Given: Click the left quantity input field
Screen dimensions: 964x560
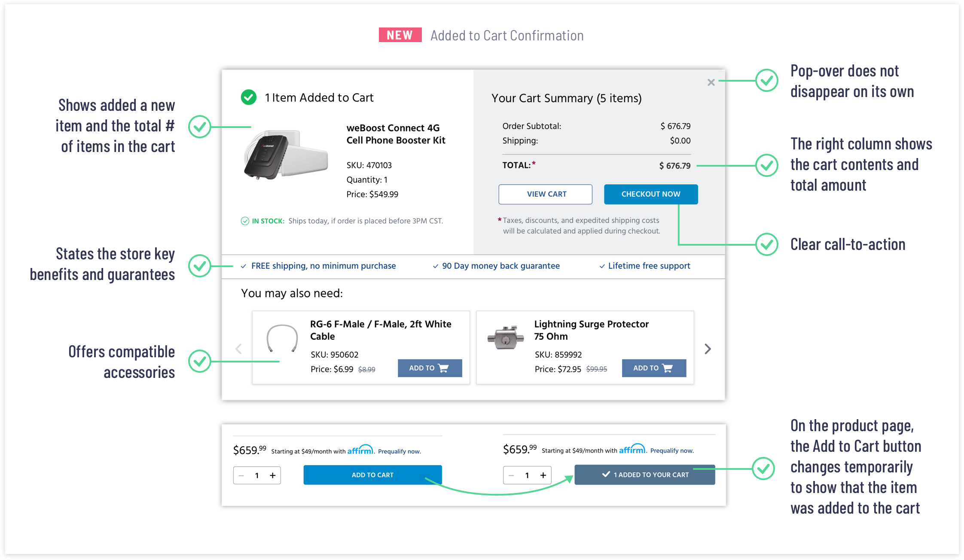Looking at the screenshot, I should click(257, 475).
